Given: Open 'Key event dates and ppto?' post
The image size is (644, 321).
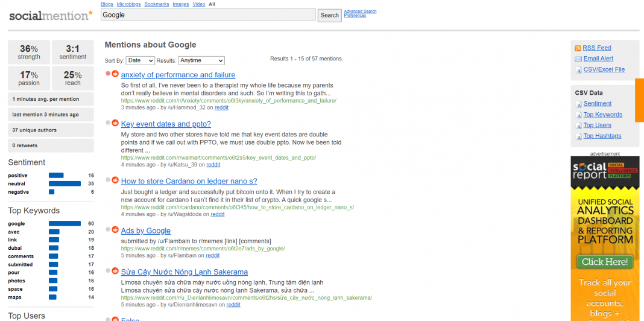Looking at the screenshot, I should click(166, 124).
